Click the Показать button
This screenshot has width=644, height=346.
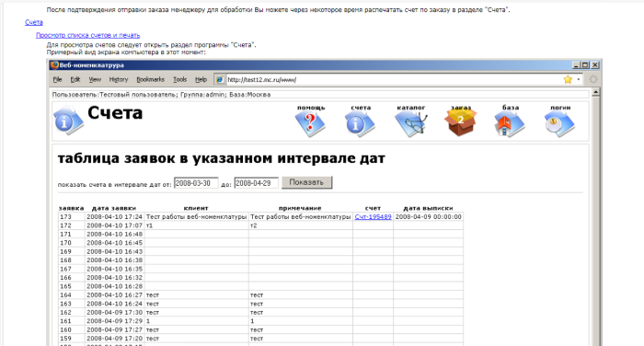(x=306, y=182)
